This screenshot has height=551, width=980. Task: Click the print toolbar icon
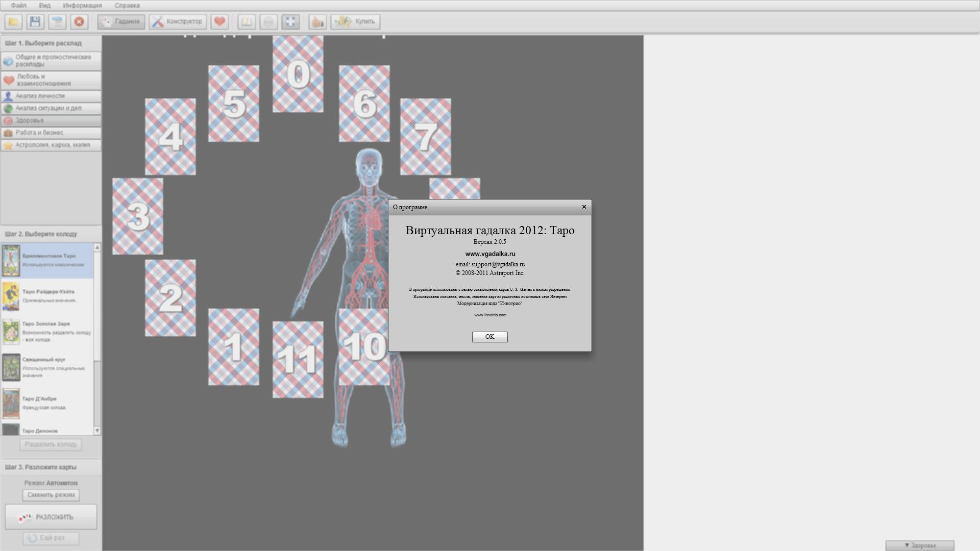point(57,21)
